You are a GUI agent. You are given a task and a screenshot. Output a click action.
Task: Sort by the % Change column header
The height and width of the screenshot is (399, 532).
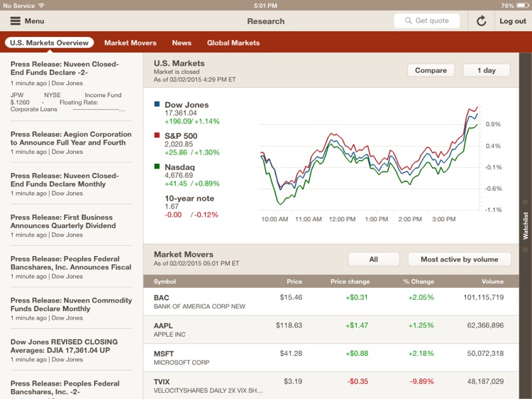tap(419, 281)
